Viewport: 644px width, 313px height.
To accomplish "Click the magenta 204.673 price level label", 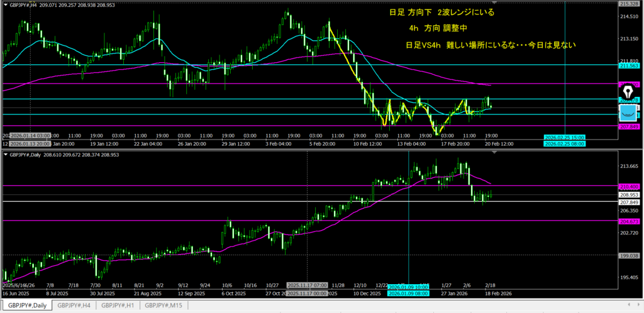I will [x=630, y=221].
